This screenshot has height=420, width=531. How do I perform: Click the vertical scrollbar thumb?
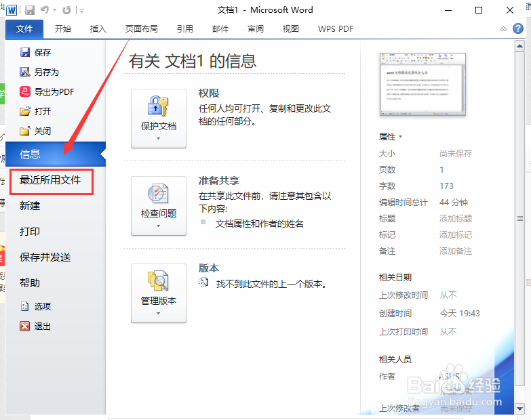coord(520,218)
